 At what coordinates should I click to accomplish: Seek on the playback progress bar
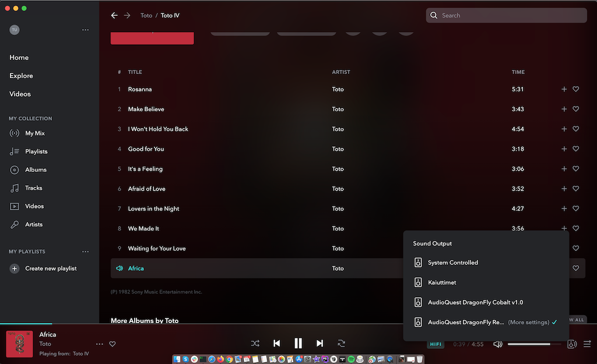click(x=298, y=324)
